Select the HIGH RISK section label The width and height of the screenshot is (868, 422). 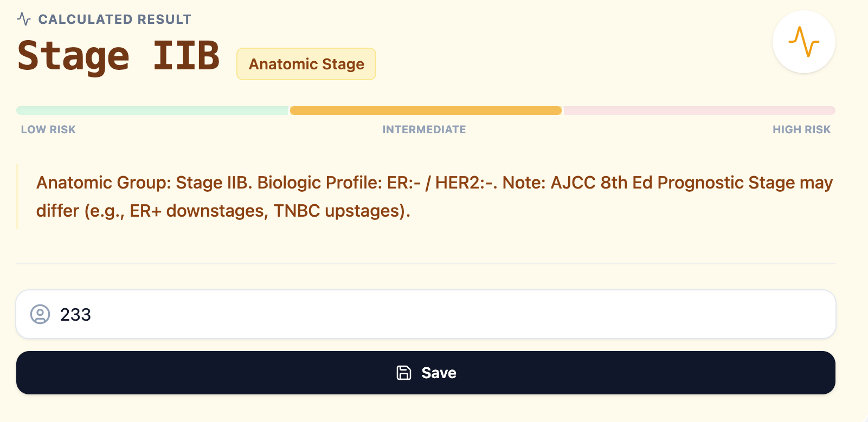(x=802, y=129)
